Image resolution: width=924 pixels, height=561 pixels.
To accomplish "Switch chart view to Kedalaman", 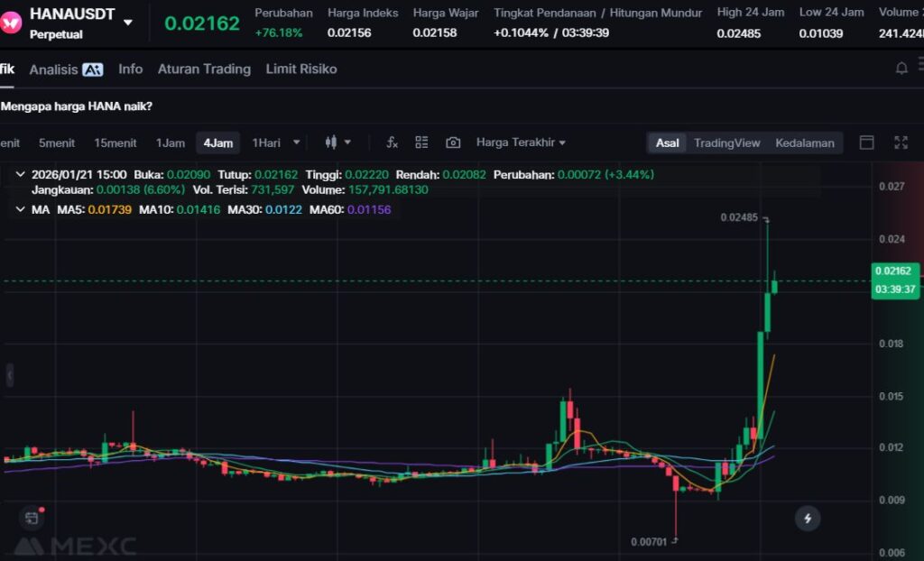I will click(804, 143).
